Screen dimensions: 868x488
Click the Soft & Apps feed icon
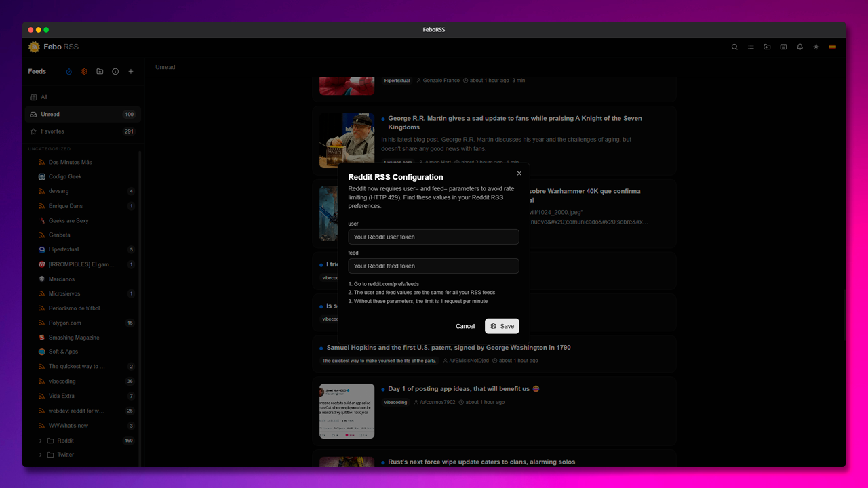coord(42,352)
